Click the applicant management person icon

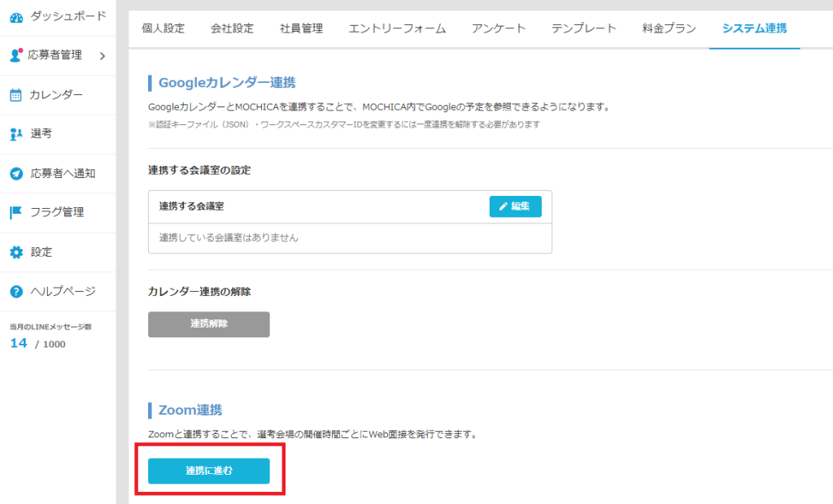coord(15,55)
